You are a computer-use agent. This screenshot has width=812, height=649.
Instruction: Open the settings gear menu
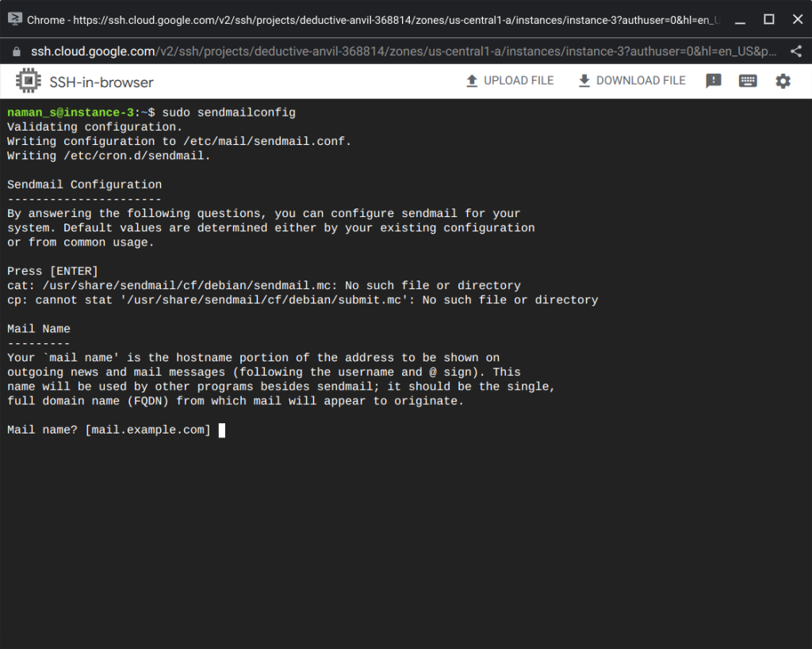pos(783,82)
